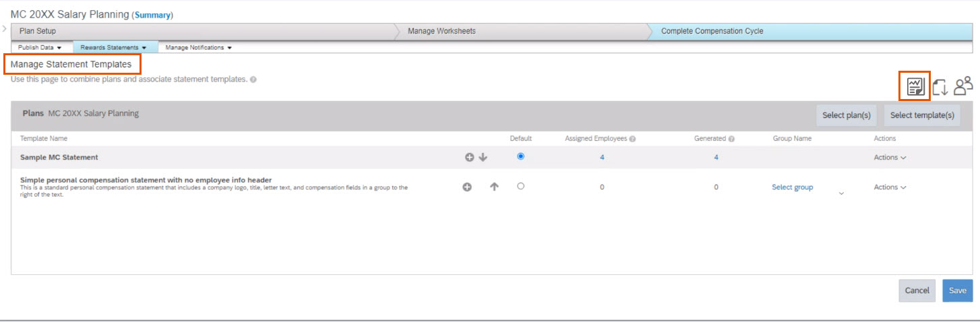
Task: Expand Actions menu for Simple personal statement
Action: pyautogui.click(x=890, y=187)
